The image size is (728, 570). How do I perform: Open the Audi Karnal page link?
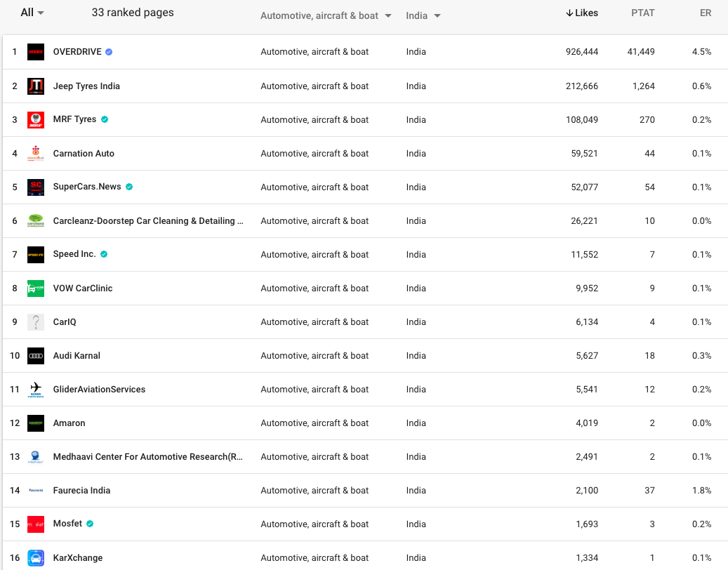(x=77, y=356)
